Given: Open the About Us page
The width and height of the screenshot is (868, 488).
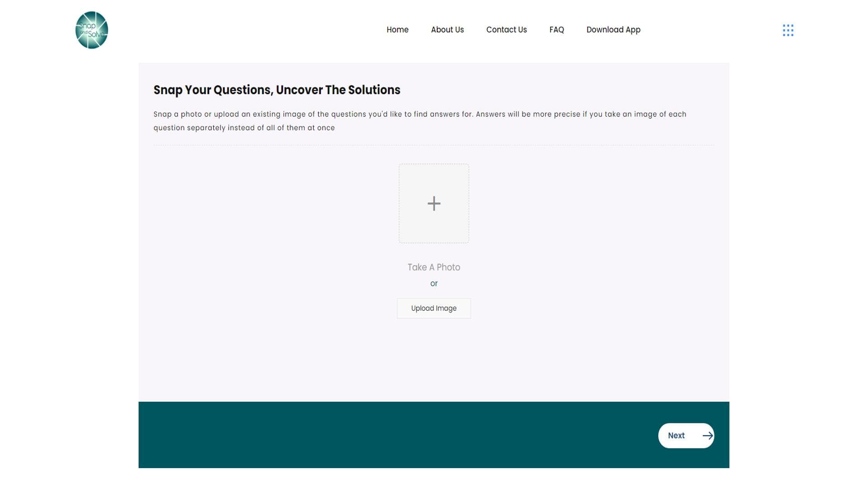Looking at the screenshot, I should click(447, 30).
